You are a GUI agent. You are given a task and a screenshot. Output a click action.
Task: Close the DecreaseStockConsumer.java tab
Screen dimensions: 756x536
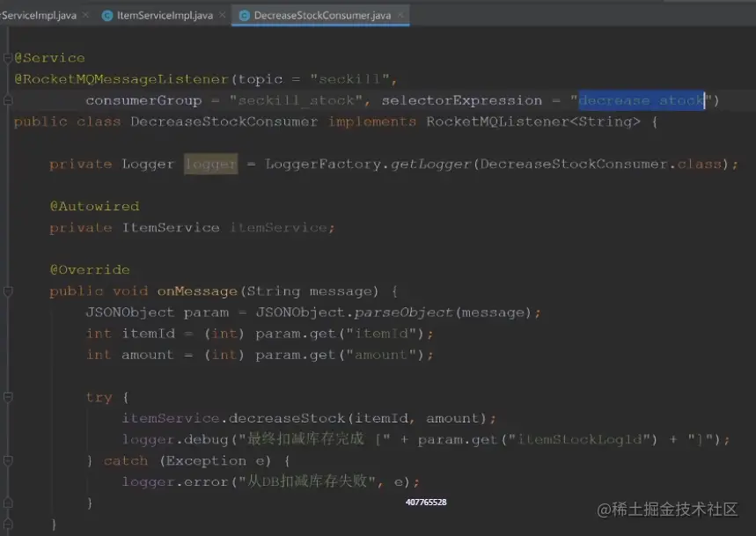400,15
